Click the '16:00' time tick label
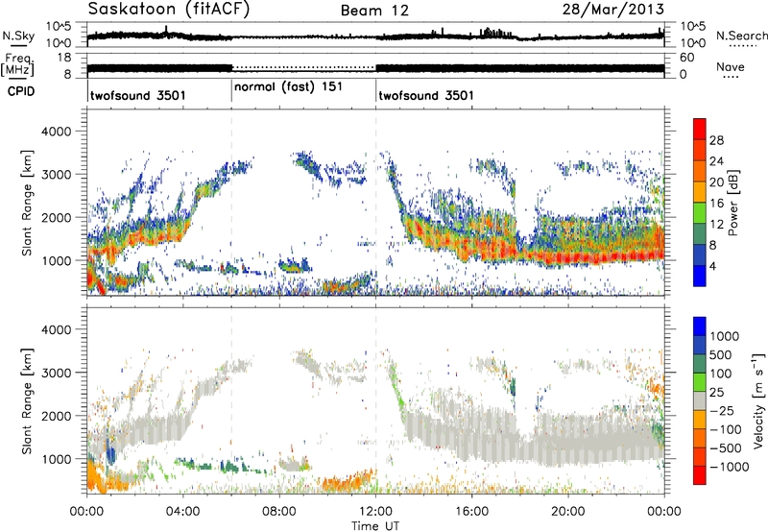The width and height of the screenshot is (768, 532). 471,512
